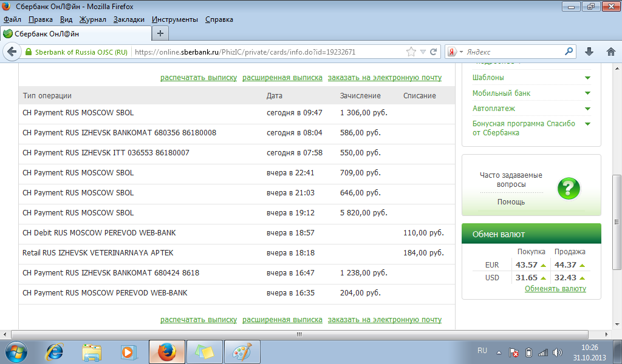Open the Помощь link
Image resolution: width=622 pixels, height=364 pixels.
pos(511,202)
